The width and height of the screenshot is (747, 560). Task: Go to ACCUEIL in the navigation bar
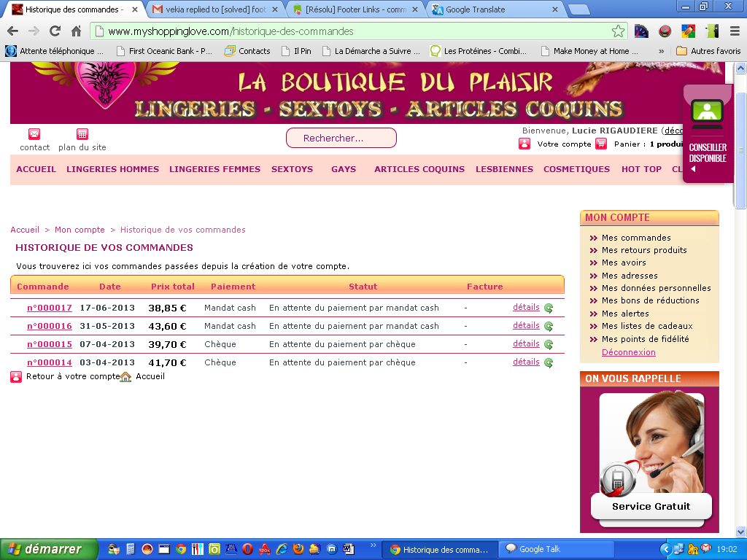[x=36, y=169]
